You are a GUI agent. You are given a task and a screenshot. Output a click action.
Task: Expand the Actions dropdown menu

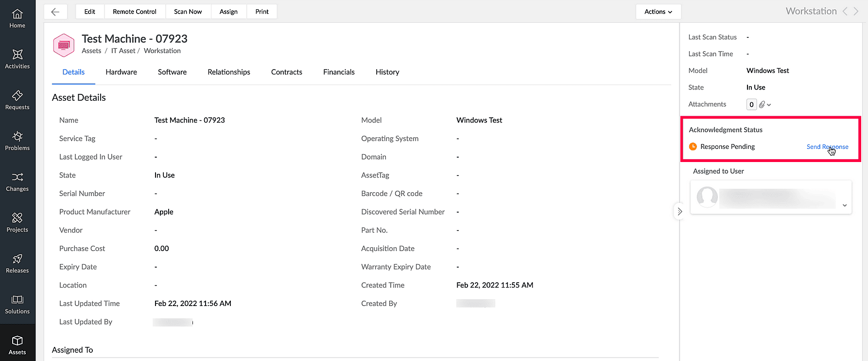point(658,12)
